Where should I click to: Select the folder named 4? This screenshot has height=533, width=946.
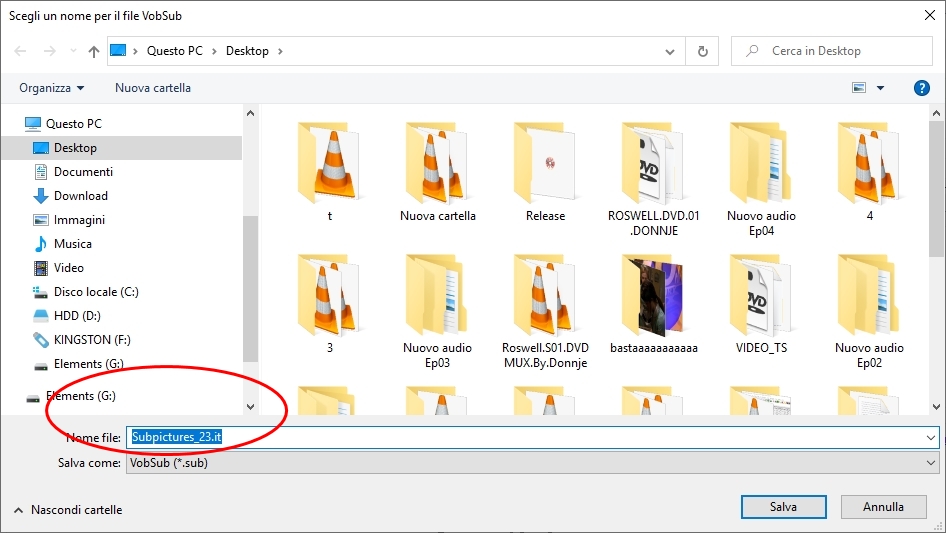click(x=869, y=172)
